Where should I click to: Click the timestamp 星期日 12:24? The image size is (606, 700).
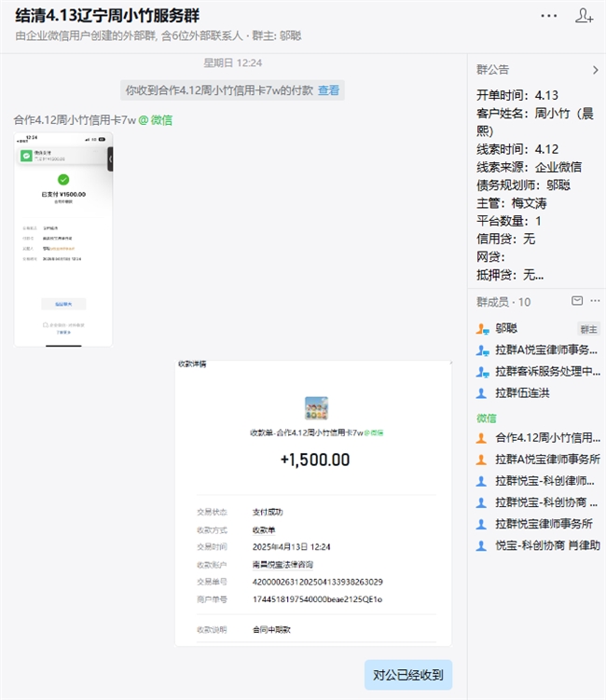click(233, 63)
